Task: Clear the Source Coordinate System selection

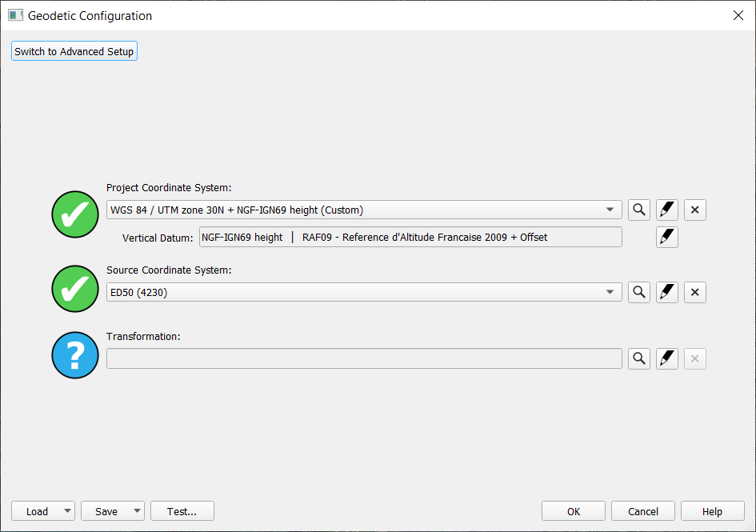Action: [694, 292]
